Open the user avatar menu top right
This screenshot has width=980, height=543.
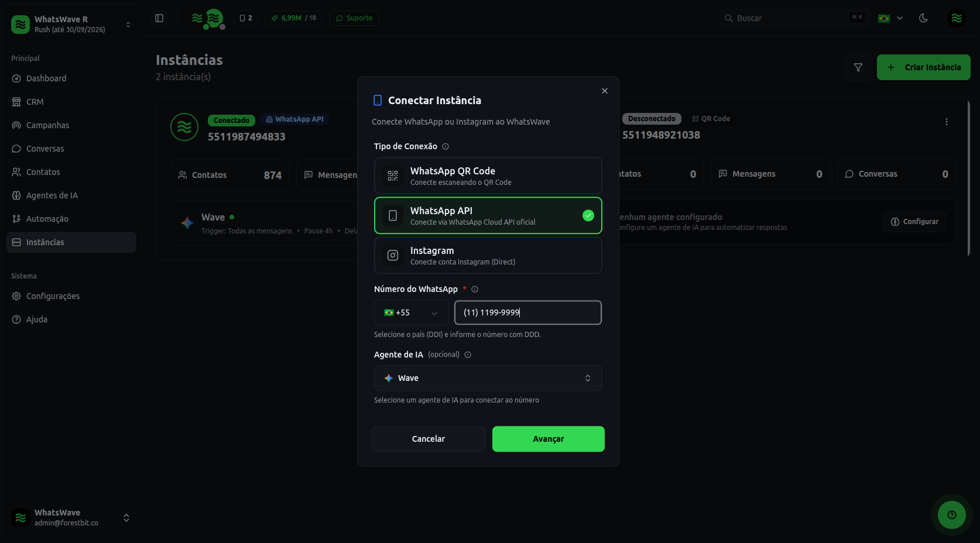coord(957,18)
